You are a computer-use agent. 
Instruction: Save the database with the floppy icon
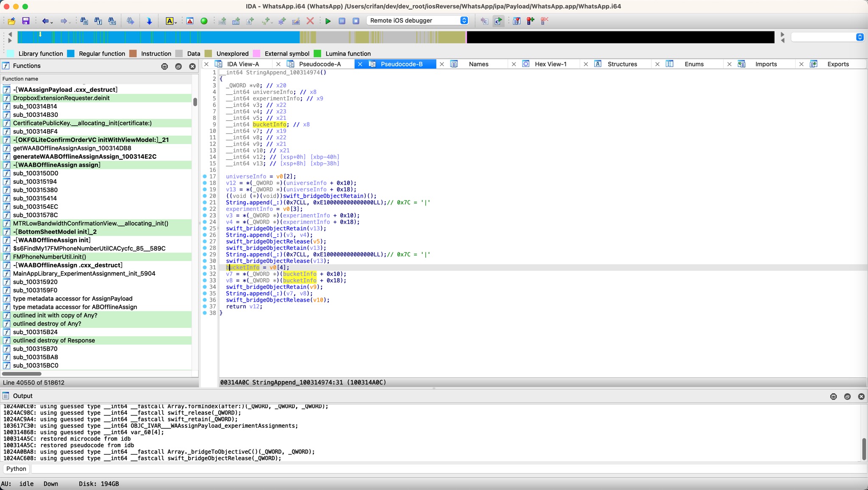(x=26, y=21)
